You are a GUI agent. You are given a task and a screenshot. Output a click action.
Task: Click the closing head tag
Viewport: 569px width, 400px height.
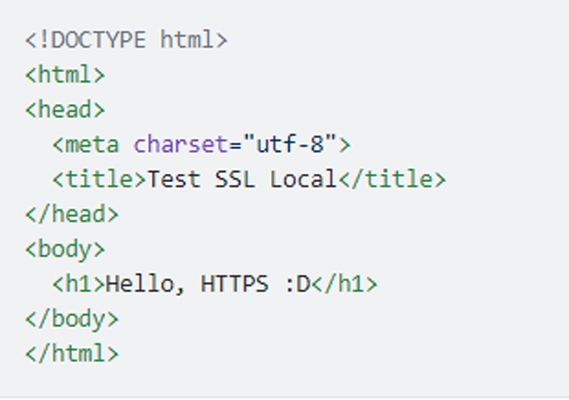click(x=72, y=214)
